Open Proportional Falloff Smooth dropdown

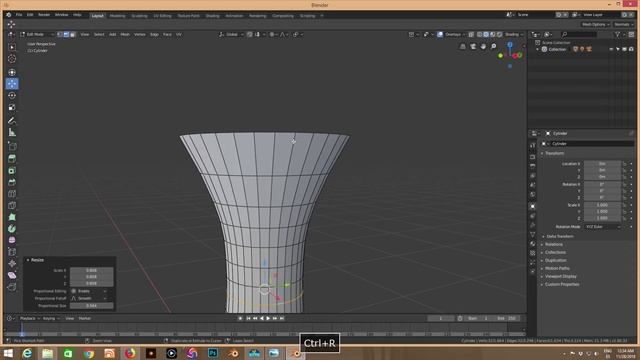(89, 298)
